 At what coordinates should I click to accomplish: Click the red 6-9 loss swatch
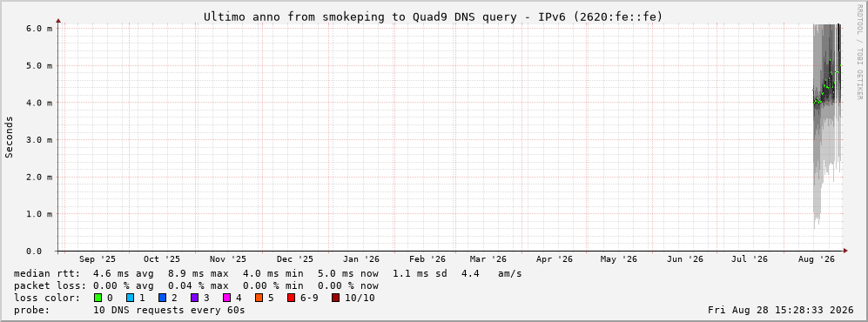[x=291, y=298]
